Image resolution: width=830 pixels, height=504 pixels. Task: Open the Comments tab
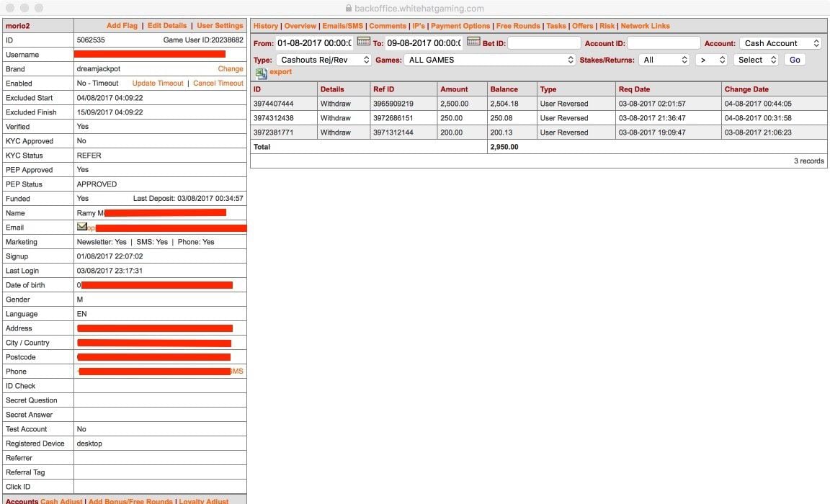[388, 26]
